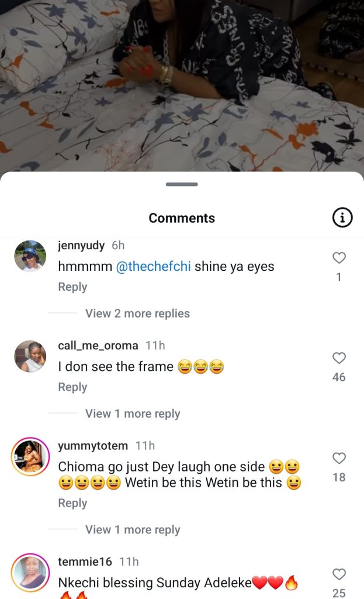Open the @thechefchi mention link
This screenshot has width=364, height=599.
click(153, 267)
